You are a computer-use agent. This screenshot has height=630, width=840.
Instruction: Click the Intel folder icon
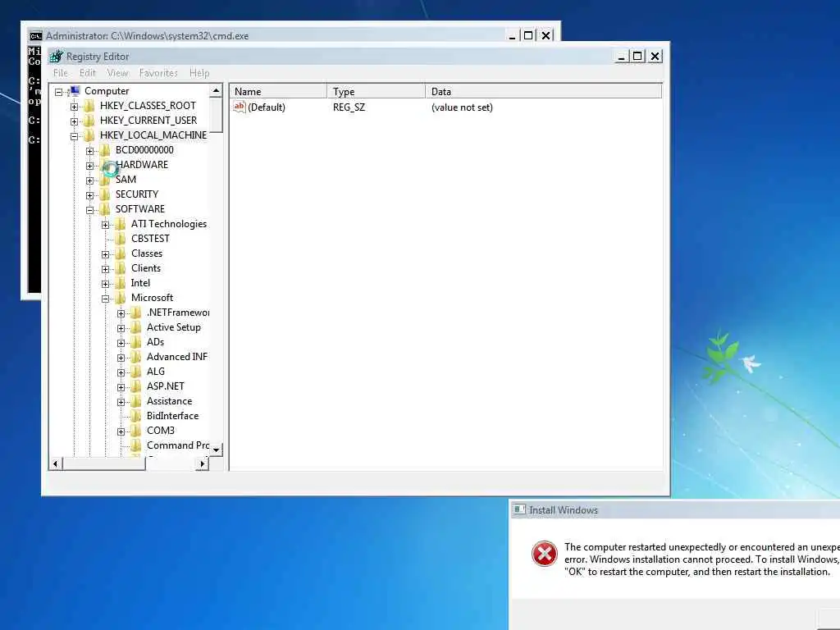click(121, 283)
